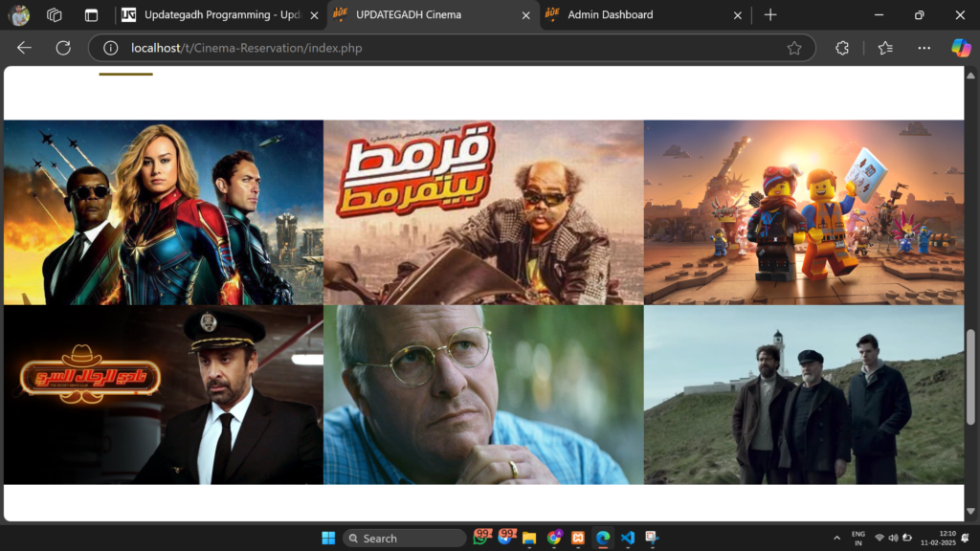980x551 pixels.
Task: Go back using the browser back arrow
Action: tap(24, 48)
